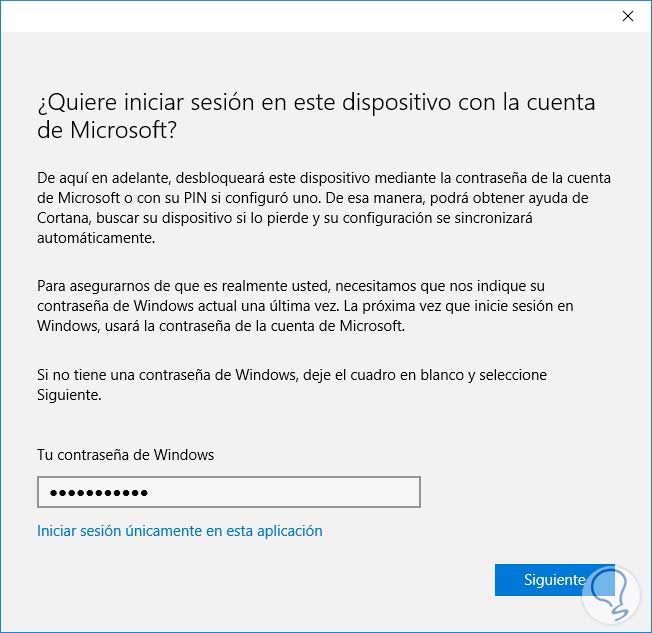
Task: Close the Microsoft account dialog window
Action: tap(627, 16)
